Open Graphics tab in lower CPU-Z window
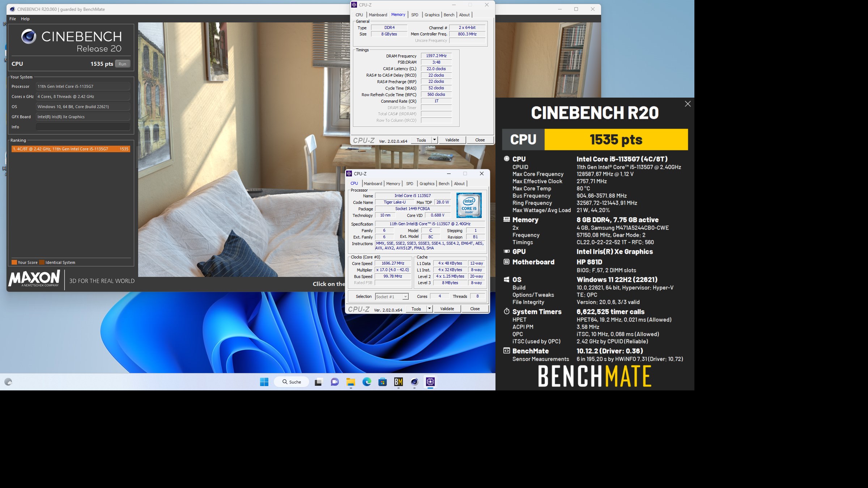The width and height of the screenshot is (868, 488). click(x=427, y=184)
